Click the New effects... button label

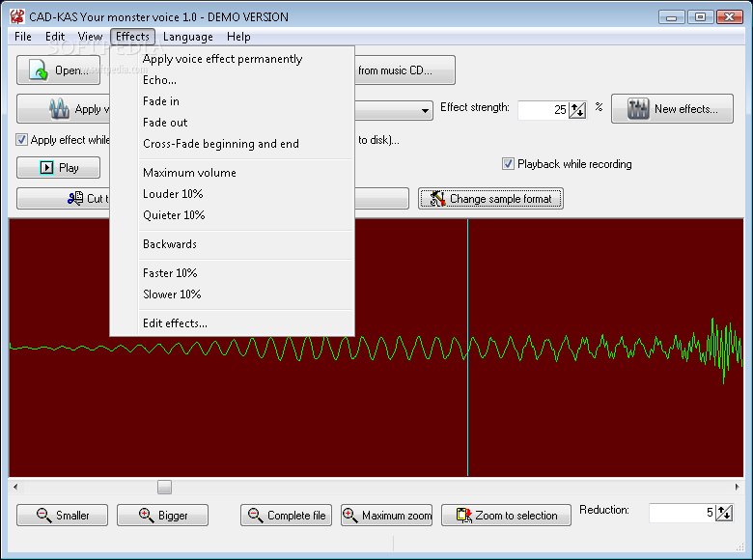point(685,109)
